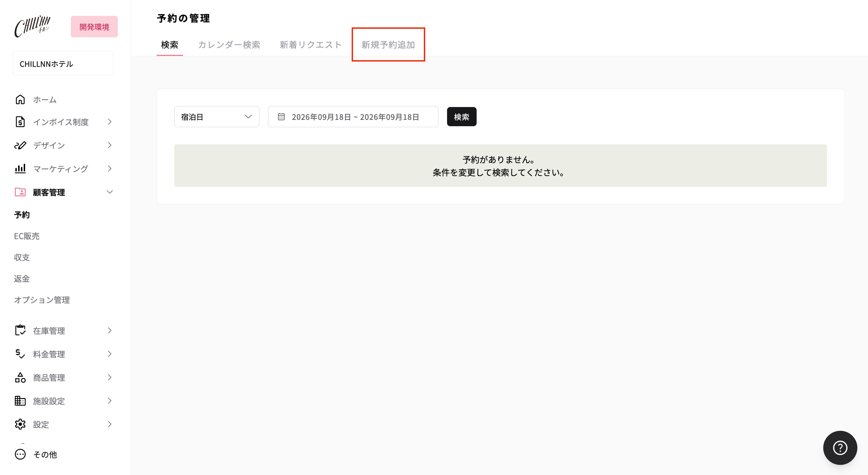This screenshot has width=868, height=475.
Task: Click the calendar icon in date field
Action: pyautogui.click(x=281, y=117)
